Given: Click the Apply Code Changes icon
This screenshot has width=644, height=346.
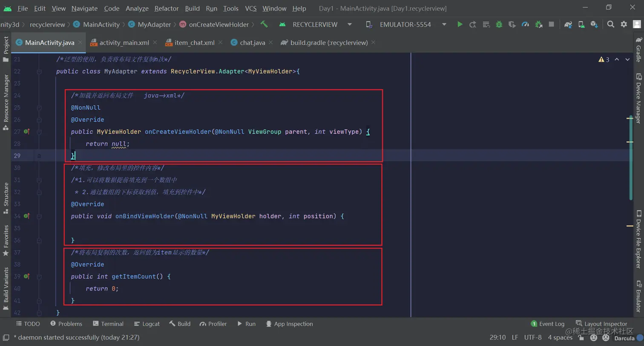Looking at the screenshot, I should pos(486,25).
